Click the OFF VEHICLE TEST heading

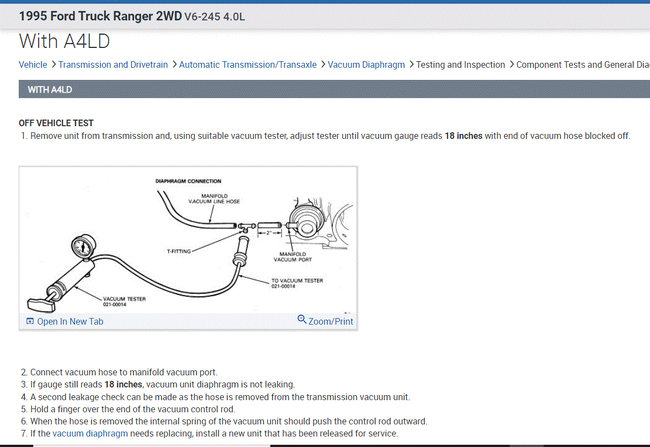point(56,123)
